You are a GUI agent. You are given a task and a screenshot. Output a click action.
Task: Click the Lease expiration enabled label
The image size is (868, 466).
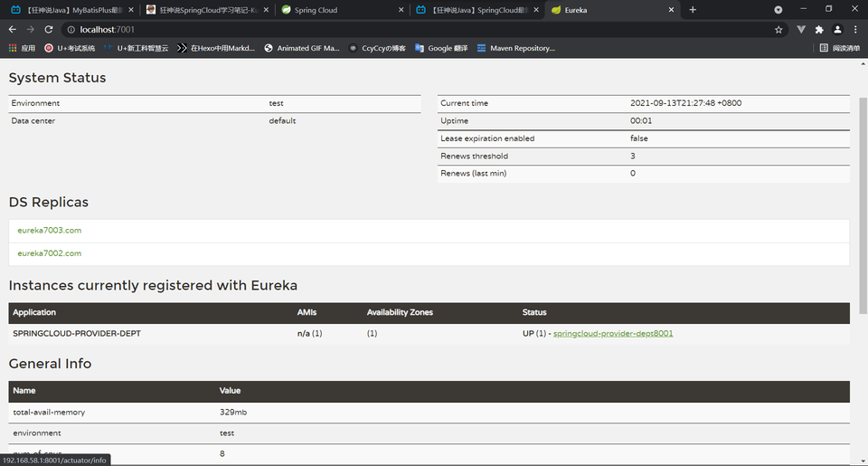[487, 138]
